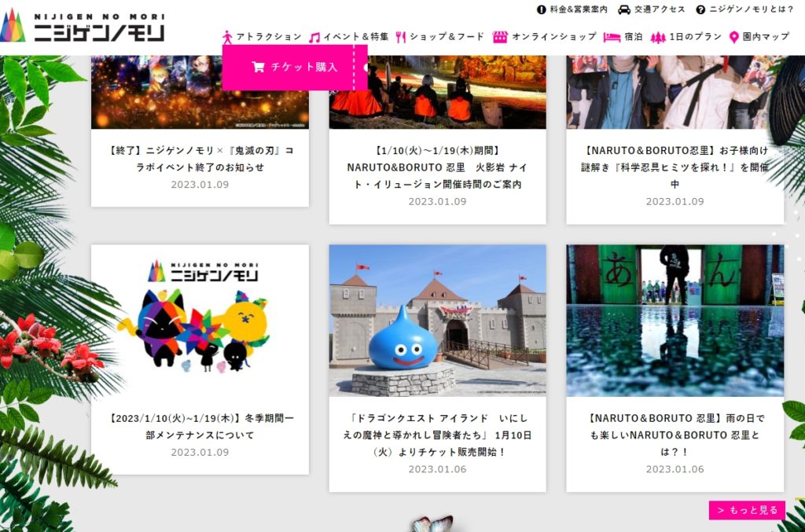Open the rainy day NARUTO gate thumbnail

[675, 320]
